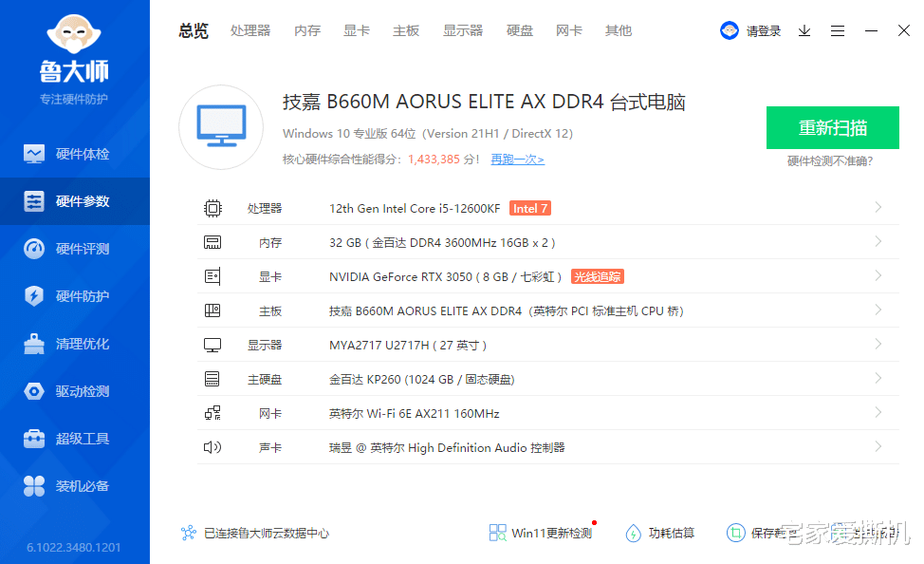Open 超级工具 in the sidebar
This screenshot has height=564, width=924.
point(74,438)
